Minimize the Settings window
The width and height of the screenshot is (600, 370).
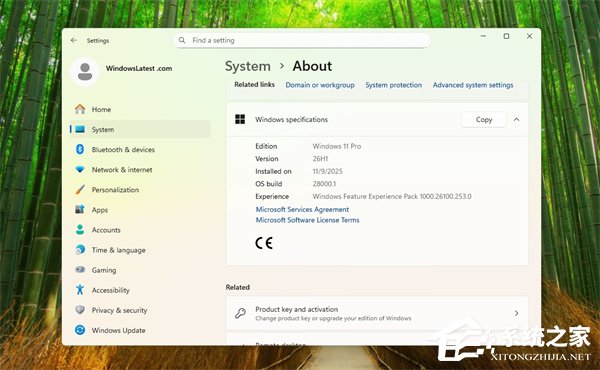click(483, 36)
